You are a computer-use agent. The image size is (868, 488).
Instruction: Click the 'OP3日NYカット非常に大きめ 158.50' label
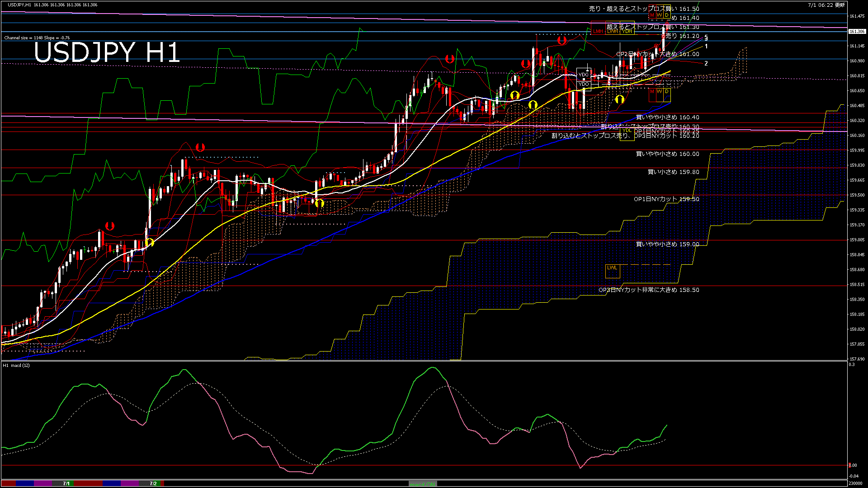tap(649, 290)
